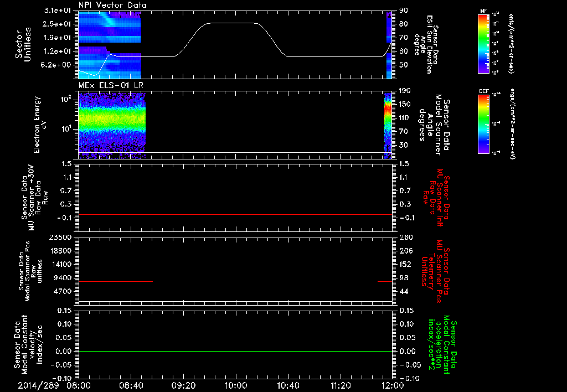This screenshot has height=392, width=567.
Task: Click the 11:20 time tick label
Action: (341, 385)
